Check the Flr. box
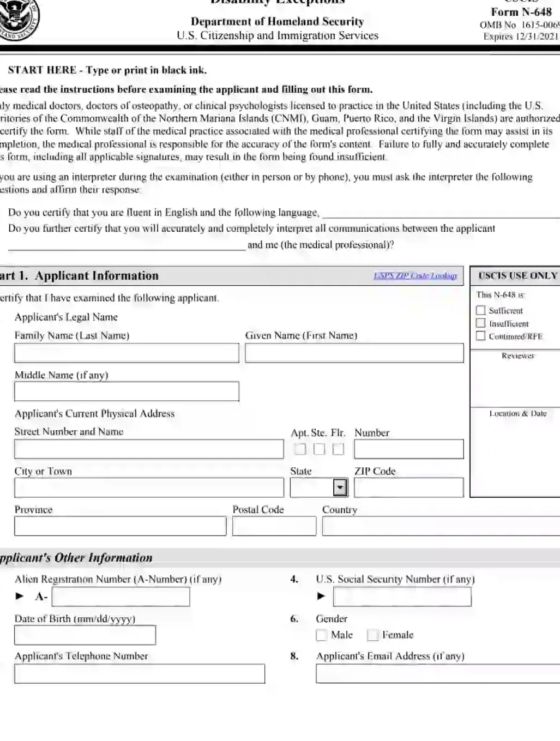Image resolution: width=560 pixels, height=741 pixels. pos(339,449)
